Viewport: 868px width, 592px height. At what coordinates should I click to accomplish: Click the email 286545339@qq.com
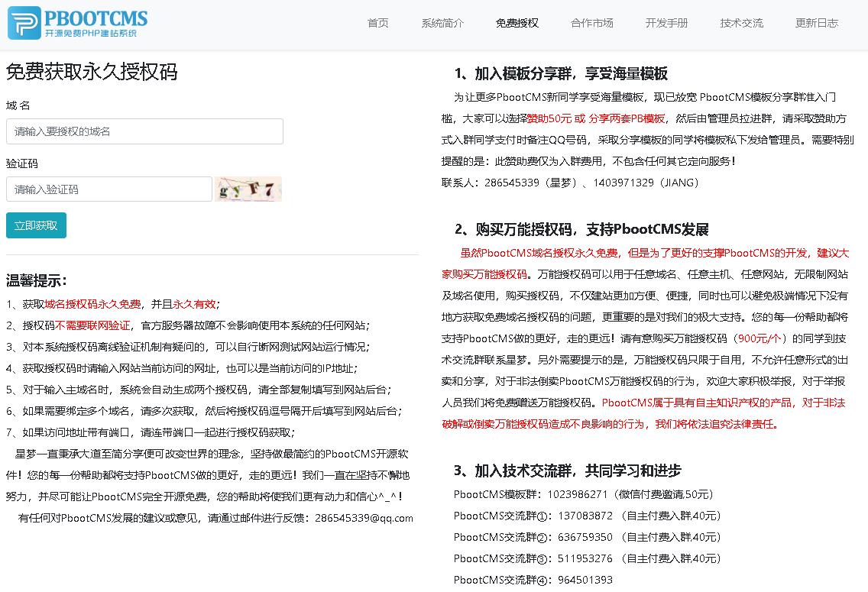click(x=364, y=519)
